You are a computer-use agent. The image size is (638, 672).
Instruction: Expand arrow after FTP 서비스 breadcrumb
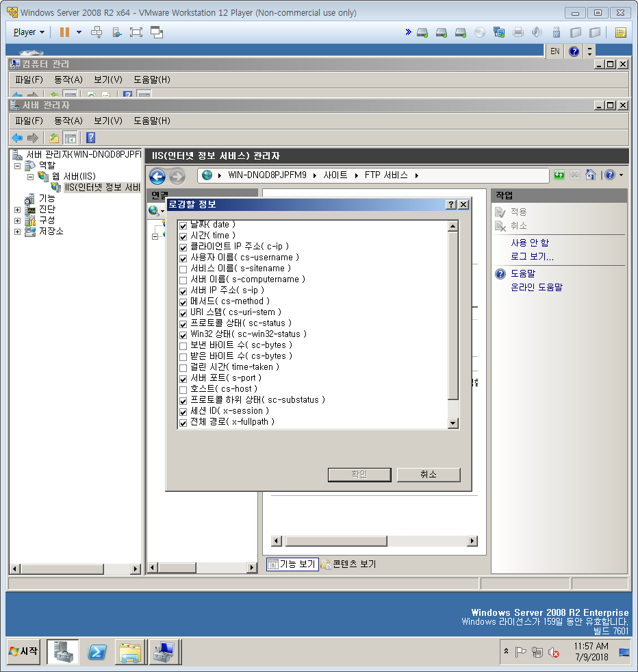click(416, 175)
